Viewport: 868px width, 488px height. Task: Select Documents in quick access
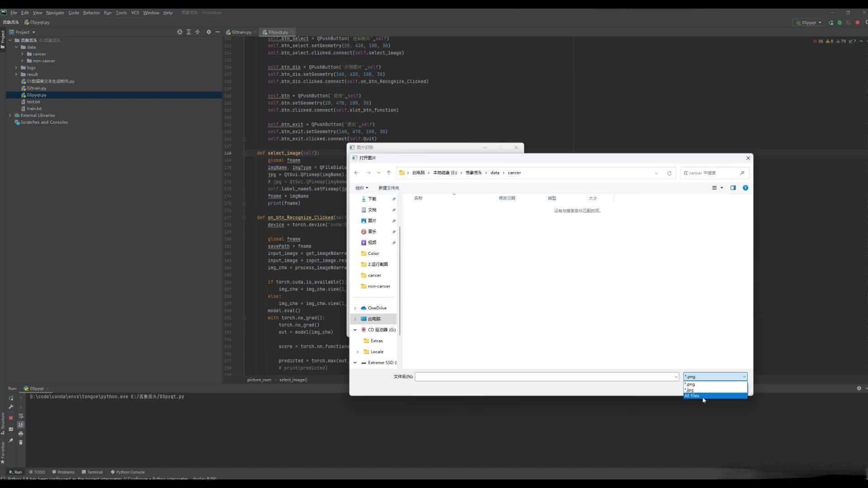point(372,210)
